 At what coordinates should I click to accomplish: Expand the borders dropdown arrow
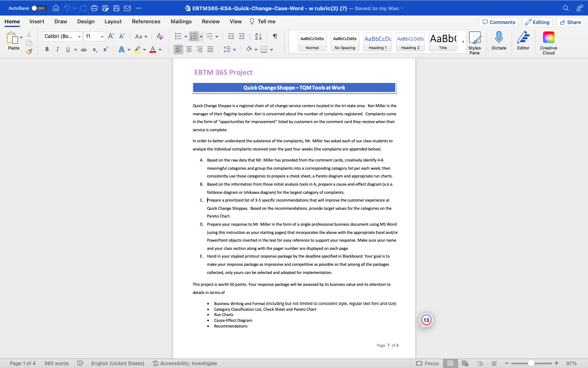(x=272, y=49)
